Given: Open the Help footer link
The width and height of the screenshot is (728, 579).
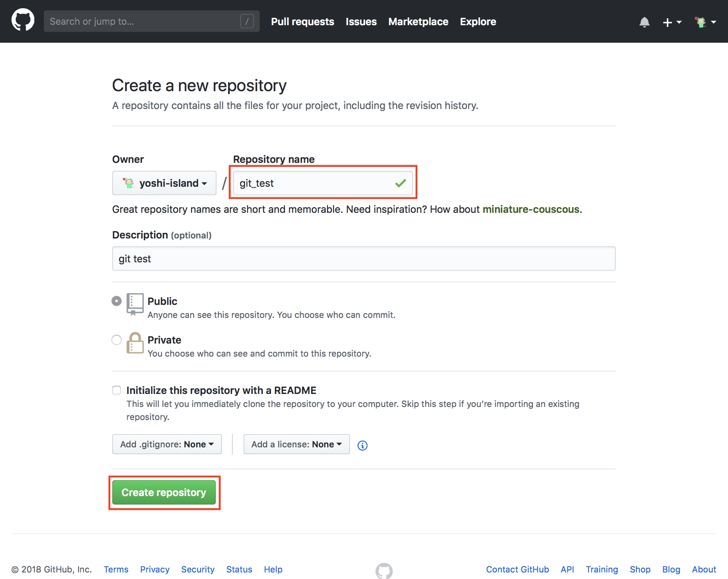Looking at the screenshot, I should [x=273, y=569].
